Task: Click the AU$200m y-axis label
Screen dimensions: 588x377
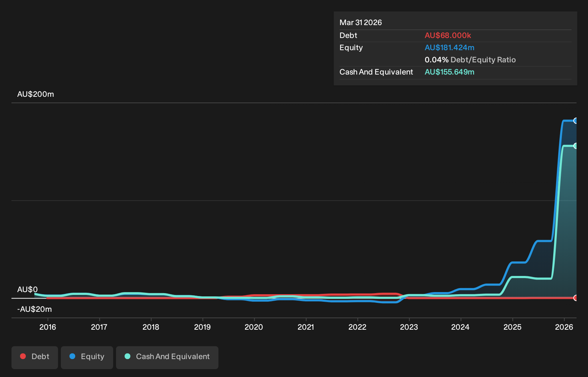Action: pyautogui.click(x=35, y=94)
